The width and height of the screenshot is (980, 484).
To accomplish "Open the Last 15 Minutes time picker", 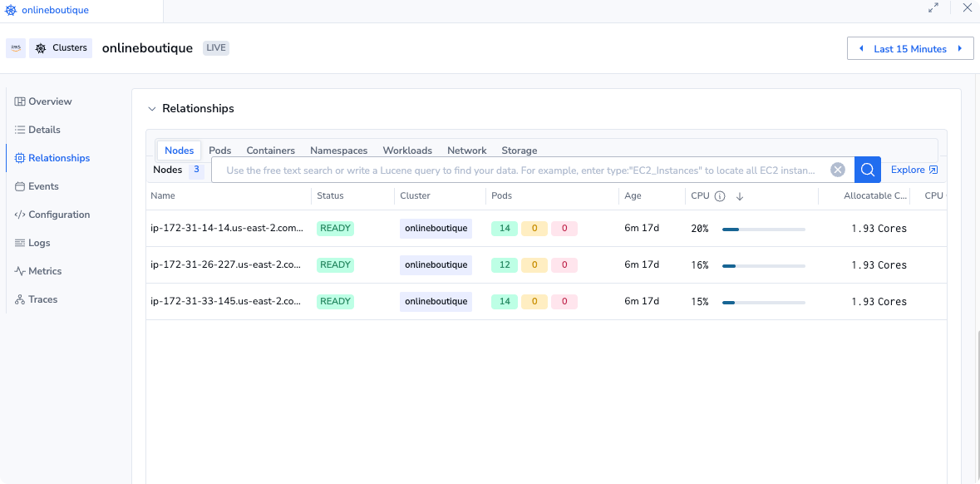I will [x=910, y=49].
